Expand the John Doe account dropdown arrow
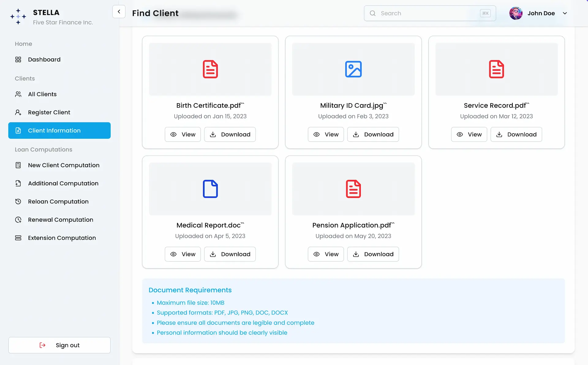Screen dimensions: 588x365 (565, 13)
